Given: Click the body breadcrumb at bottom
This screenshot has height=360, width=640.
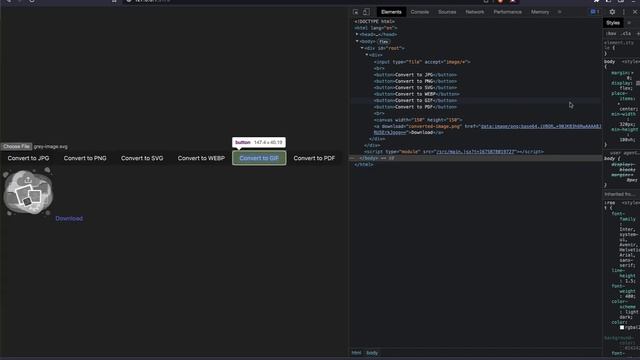Looking at the screenshot, I should point(372,353).
